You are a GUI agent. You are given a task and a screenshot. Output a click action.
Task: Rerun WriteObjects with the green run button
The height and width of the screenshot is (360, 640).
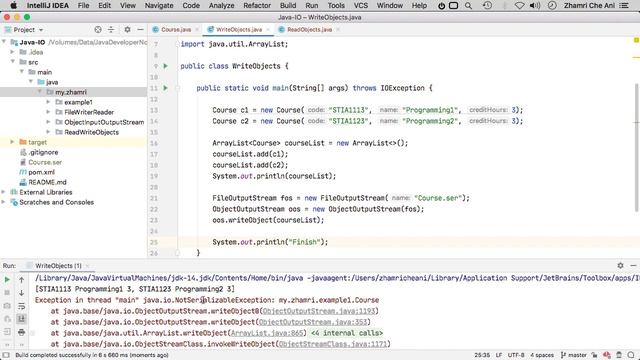coord(7,280)
